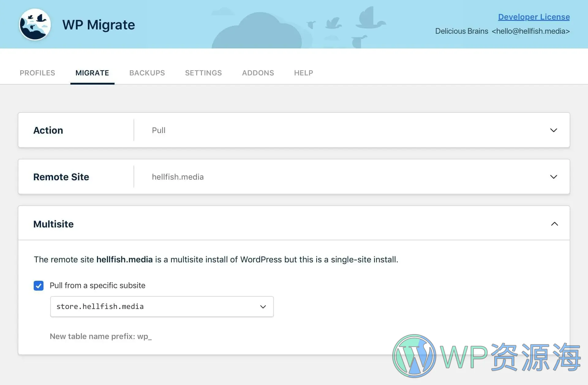588x385 pixels.
Task: Click the Pull action value
Action: pyautogui.click(x=159, y=130)
